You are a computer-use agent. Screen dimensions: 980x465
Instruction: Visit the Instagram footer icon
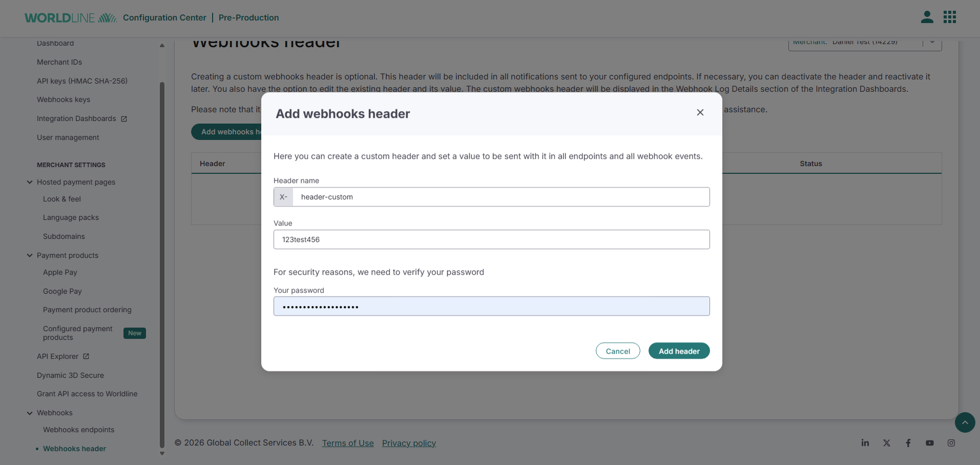[x=951, y=443]
